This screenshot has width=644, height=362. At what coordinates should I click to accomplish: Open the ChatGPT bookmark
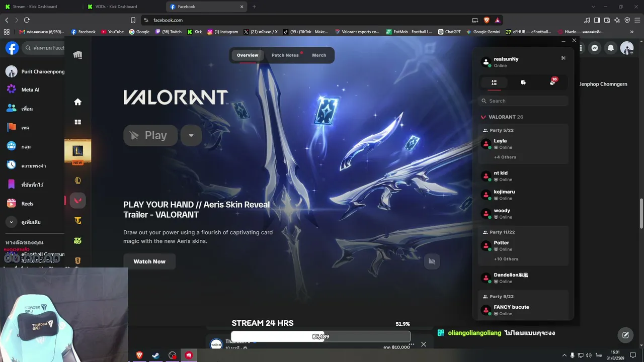449,32
